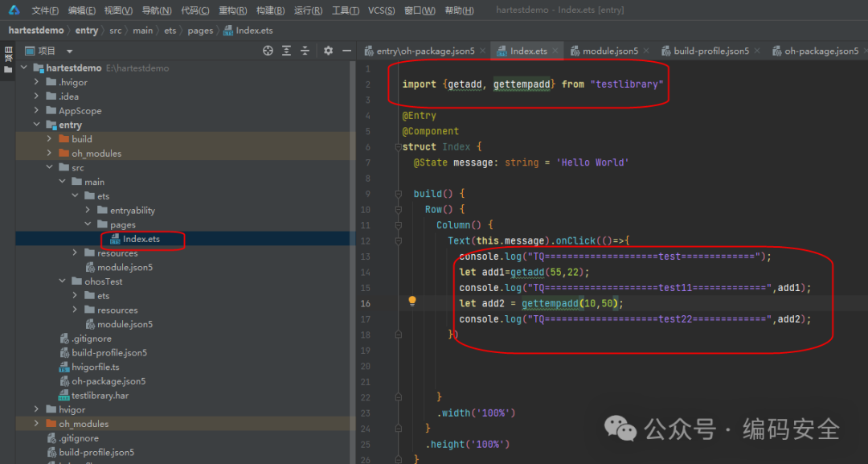Click gettempadd call on line 16
868x464 pixels.
[550, 303]
